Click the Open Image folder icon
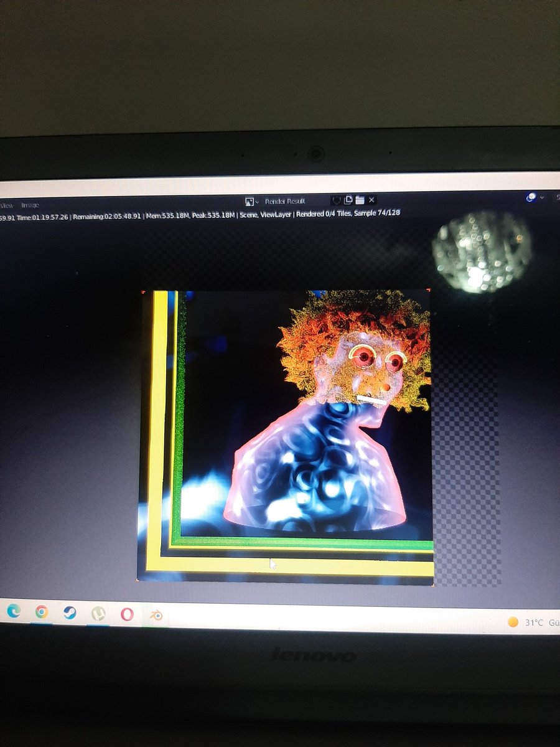560x747 pixels. (x=358, y=200)
